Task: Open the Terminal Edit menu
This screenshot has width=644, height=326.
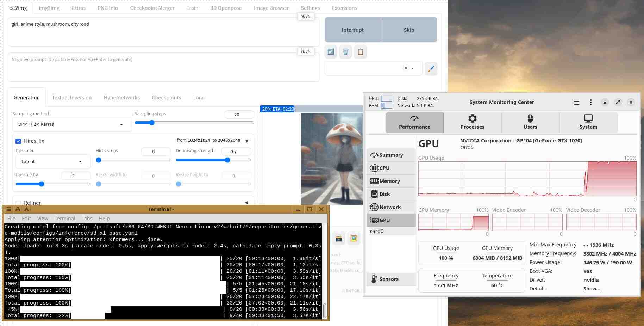Action: pyautogui.click(x=26, y=219)
